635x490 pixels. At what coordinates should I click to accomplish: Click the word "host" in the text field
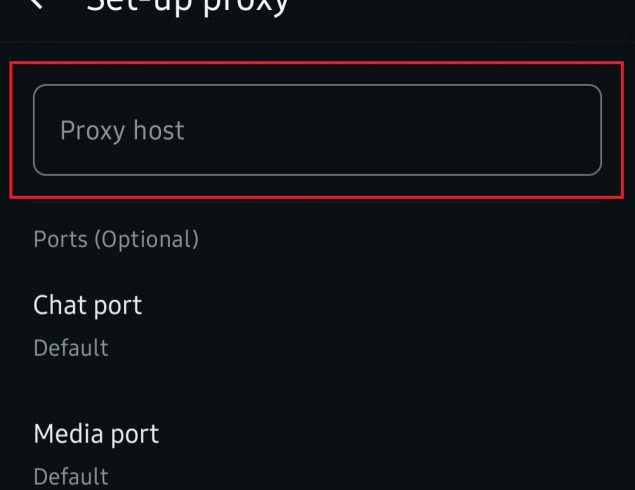point(160,131)
